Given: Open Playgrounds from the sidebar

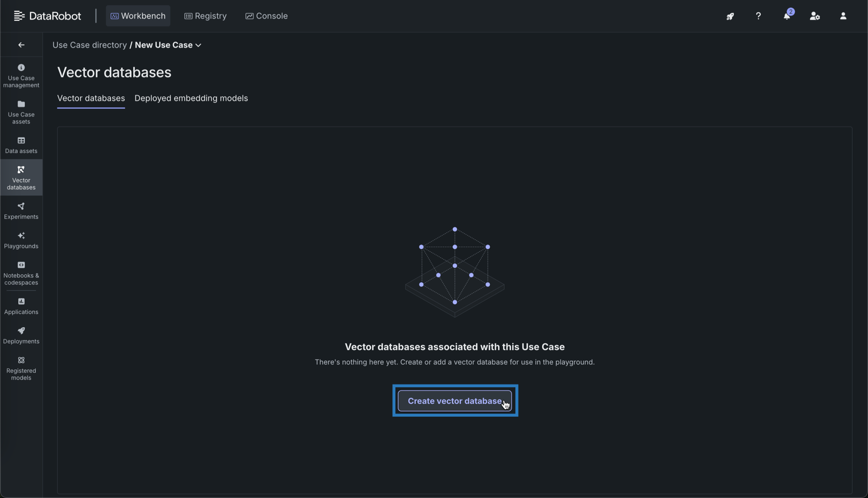Looking at the screenshot, I should point(21,240).
